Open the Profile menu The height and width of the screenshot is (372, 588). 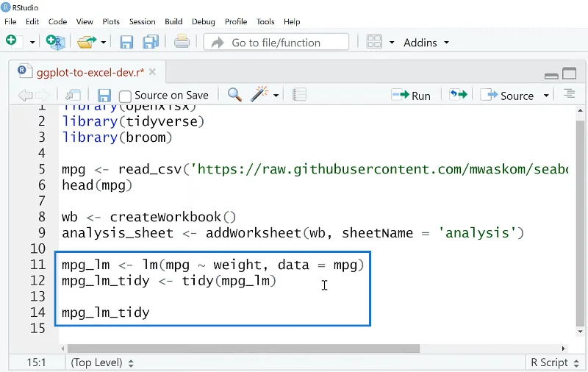point(236,22)
